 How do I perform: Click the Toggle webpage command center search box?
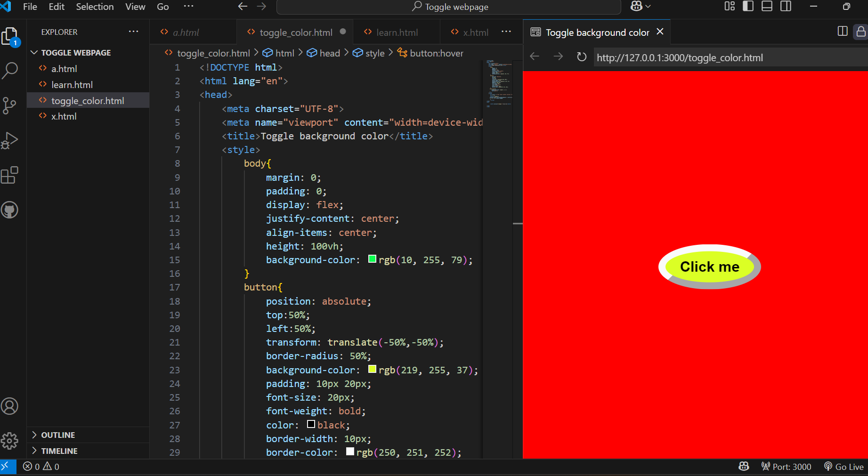click(449, 7)
